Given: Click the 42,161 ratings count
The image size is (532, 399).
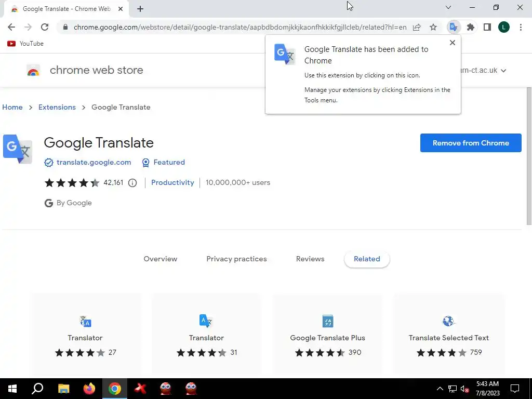Looking at the screenshot, I should [x=113, y=182].
